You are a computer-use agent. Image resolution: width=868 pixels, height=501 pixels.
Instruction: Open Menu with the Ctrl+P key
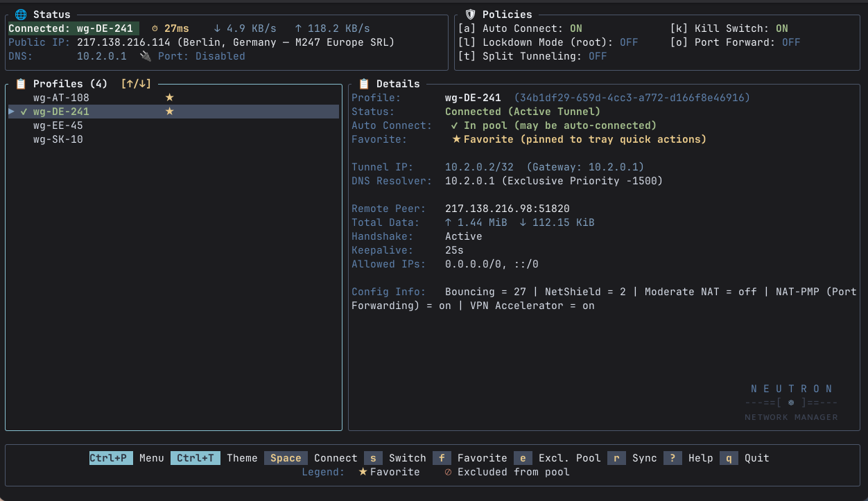pyautogui.click(x=111, y=458)
